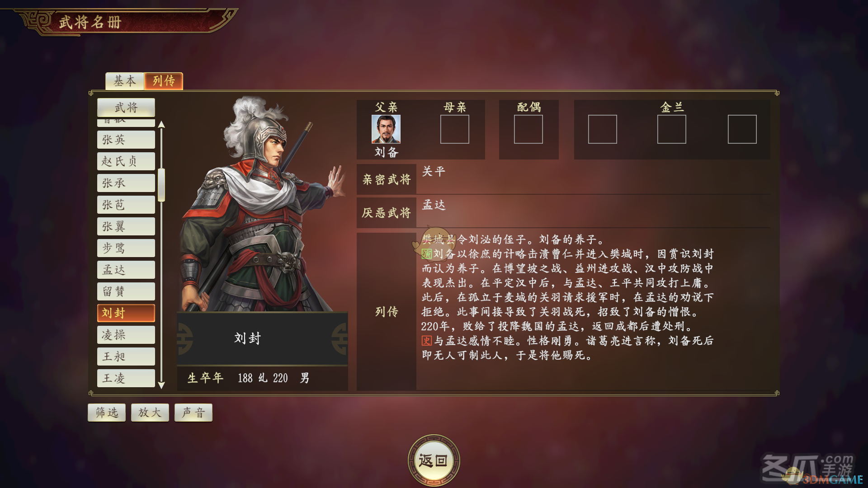Click the empty 母亲 portrait slot
Viewport: 868px width, 488px height.
click(454, 129)
